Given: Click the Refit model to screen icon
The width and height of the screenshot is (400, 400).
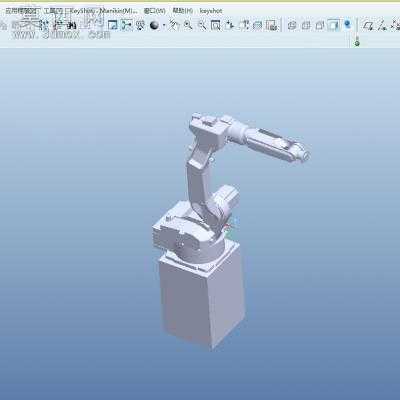Looking at the screenshot, I should pos(216,25).
